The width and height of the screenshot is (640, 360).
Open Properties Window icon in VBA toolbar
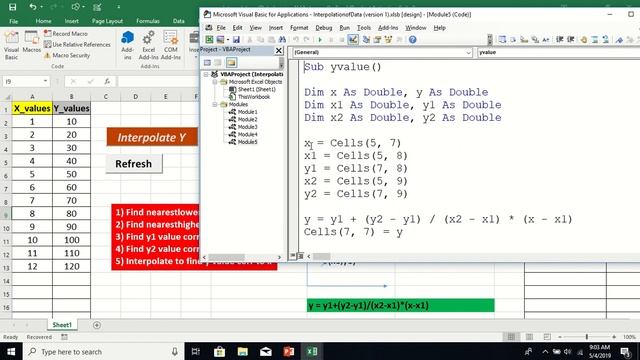pos(377,40)
